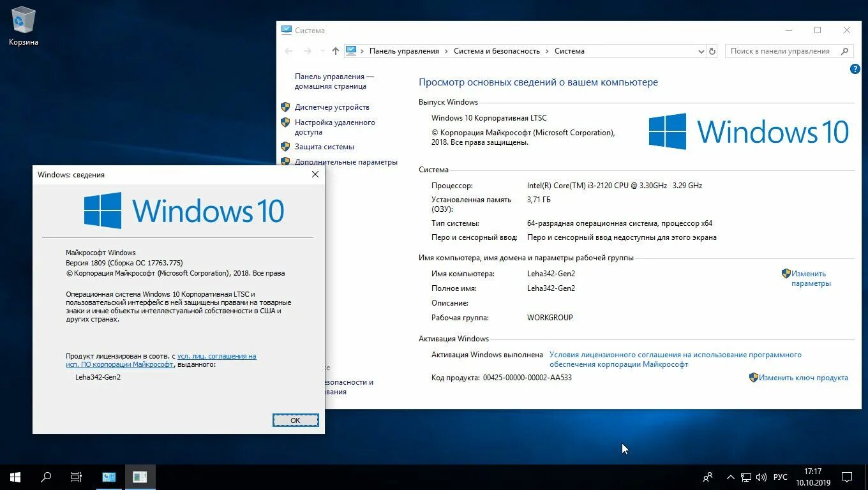The image size is (868, 490).
Task: Select Система breadcrumb in address bar
Action: pos(569,51)
